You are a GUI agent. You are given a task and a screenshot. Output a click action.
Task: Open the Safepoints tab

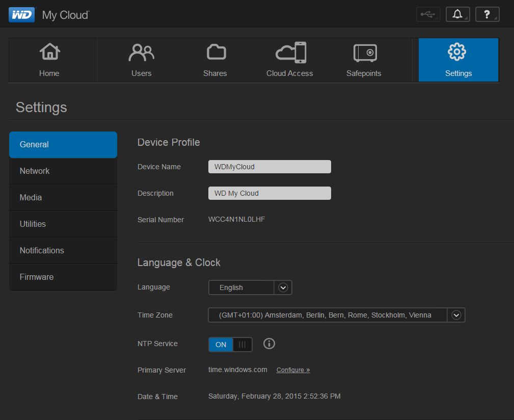(364, 60)
